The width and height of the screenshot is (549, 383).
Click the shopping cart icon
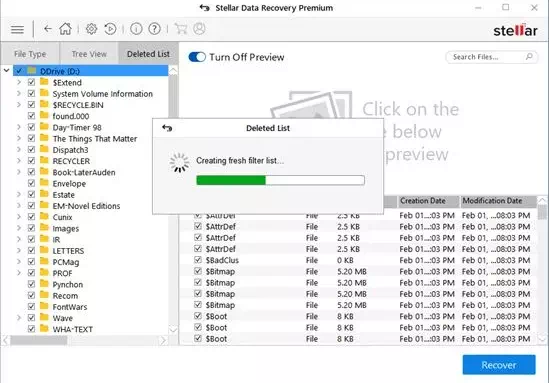pyautogui.click(x=181, y=29)
